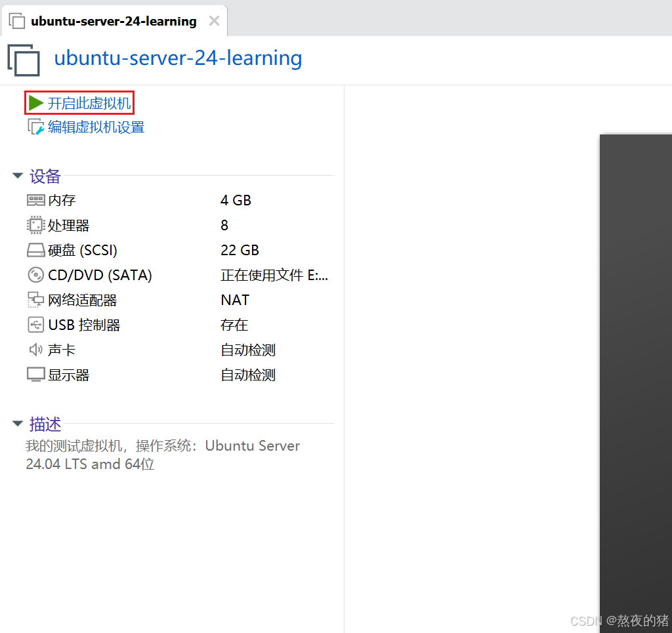Click the large VM icon beside the title
Viewport: 672px width, 633px height.
point(24,60)
